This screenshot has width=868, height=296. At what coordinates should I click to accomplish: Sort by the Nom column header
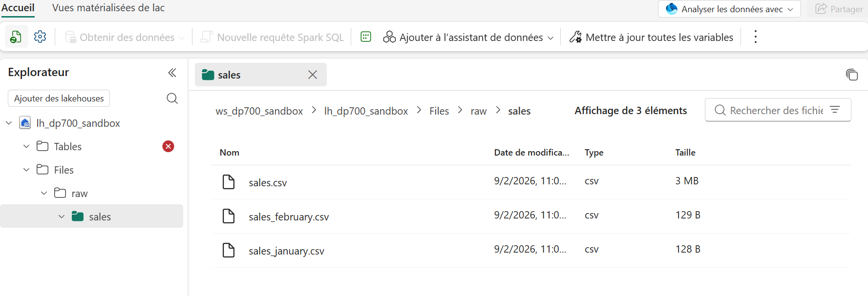(230, 153)
